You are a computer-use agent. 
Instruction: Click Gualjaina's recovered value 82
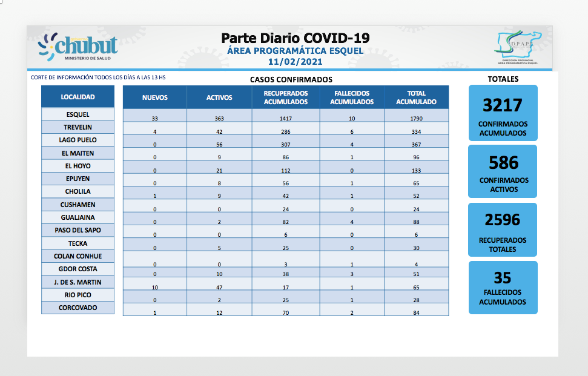coord(286,222)
